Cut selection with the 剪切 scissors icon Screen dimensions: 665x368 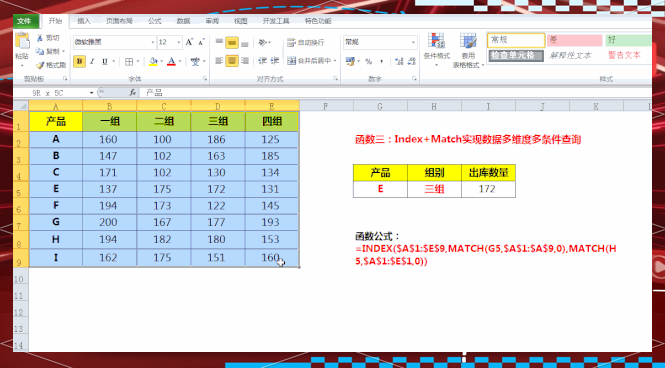pyautogui.click(x=39, y=38)
